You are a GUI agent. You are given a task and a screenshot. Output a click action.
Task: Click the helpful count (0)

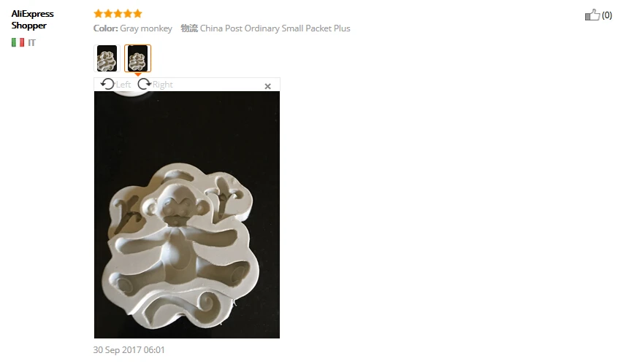click(607, 15)
